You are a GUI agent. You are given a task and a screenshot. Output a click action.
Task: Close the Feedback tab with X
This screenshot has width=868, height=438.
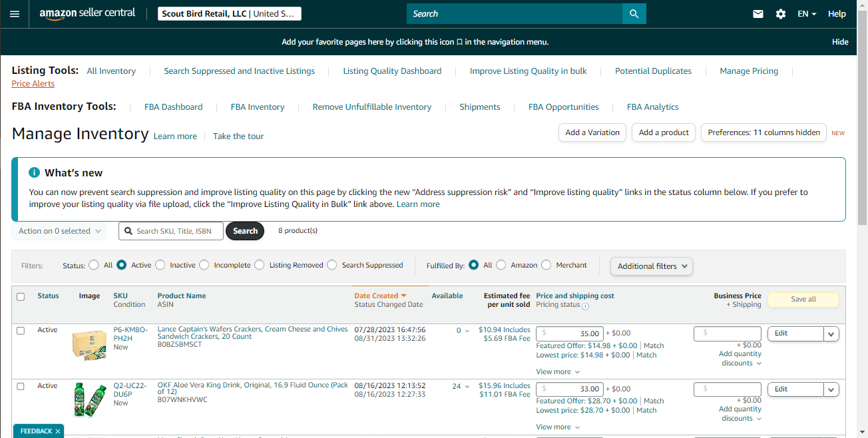pyautogui.click(x=58, y=431)
